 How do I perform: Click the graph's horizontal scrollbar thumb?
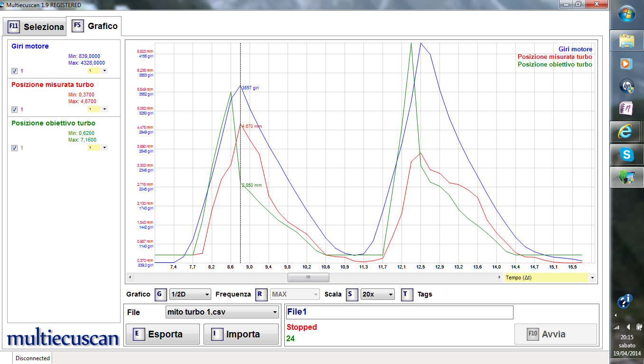coord(308,277)
